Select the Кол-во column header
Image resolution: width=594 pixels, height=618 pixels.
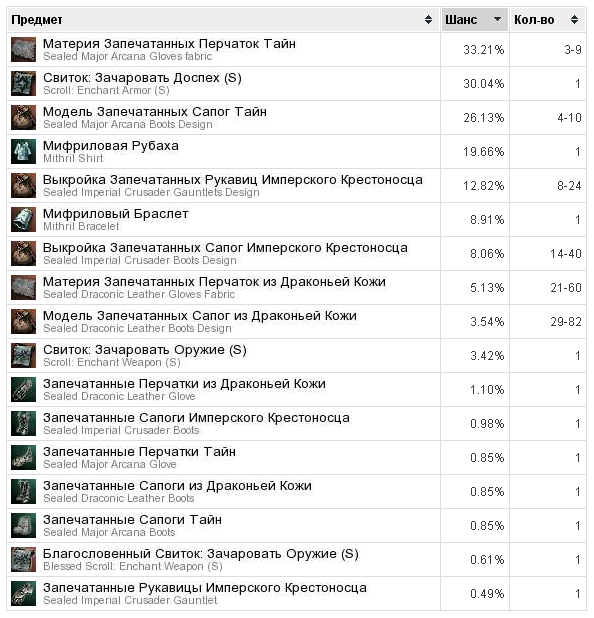coord(548,19)
